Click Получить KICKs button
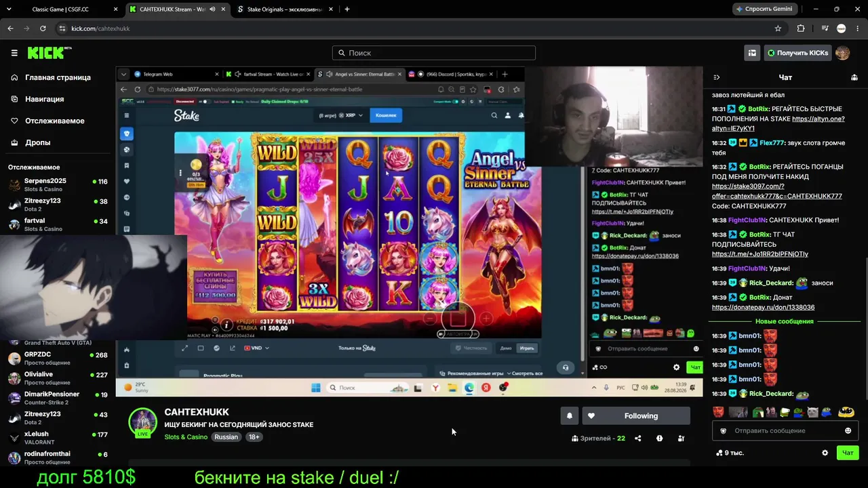 (x=797, y=53)
